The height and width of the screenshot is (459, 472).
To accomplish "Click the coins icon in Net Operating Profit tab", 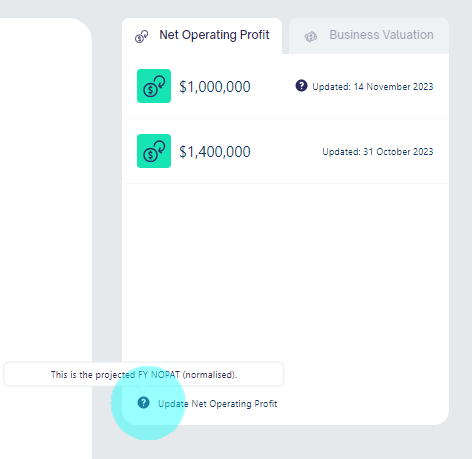I will tap(141, 36).
